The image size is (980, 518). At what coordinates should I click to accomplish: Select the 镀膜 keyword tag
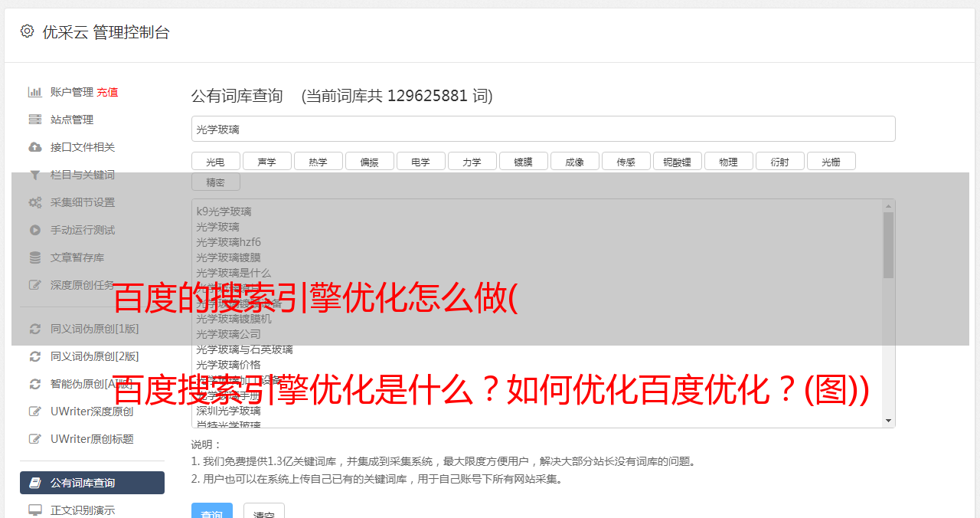(x=524, y=162)
